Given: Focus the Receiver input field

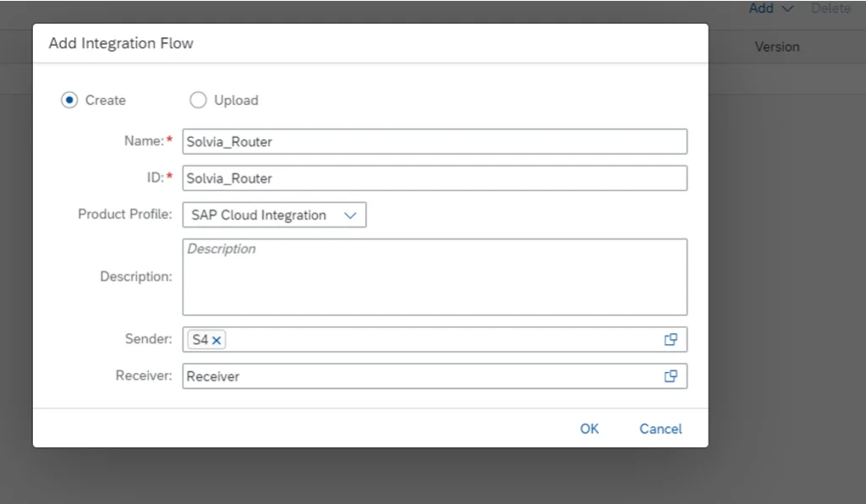Looking at the screenshot, I should [x=420, y=376].
